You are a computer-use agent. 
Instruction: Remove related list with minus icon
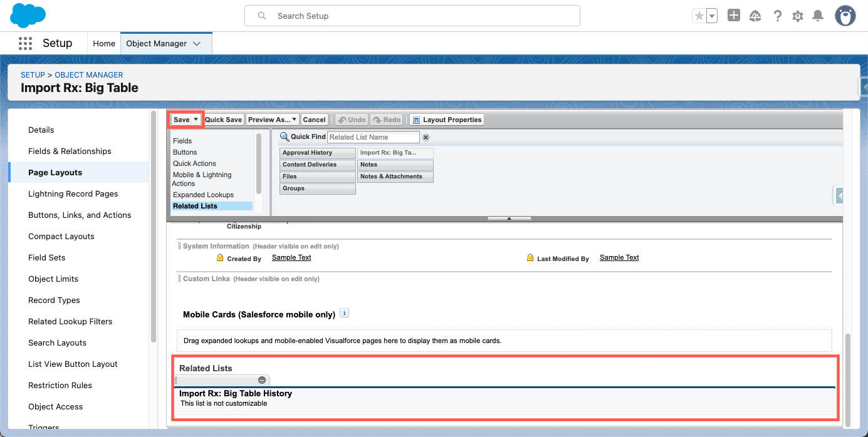point(262,380)
